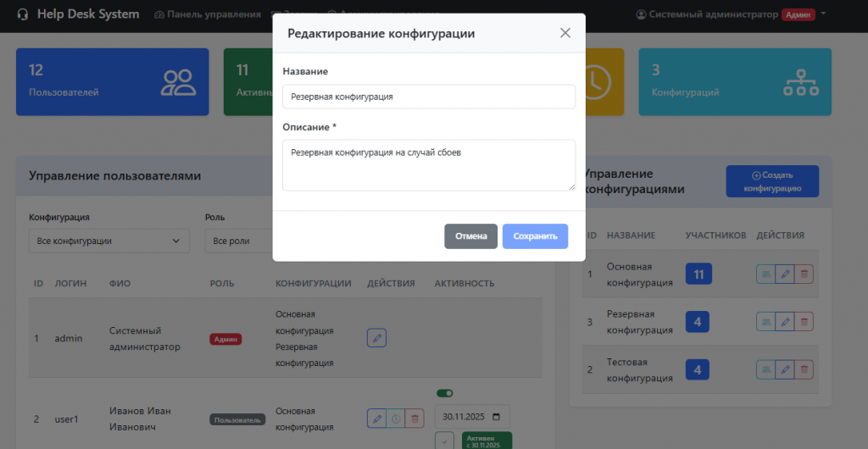Edit Основная конфигурация with pencil icon

[785, 274]
